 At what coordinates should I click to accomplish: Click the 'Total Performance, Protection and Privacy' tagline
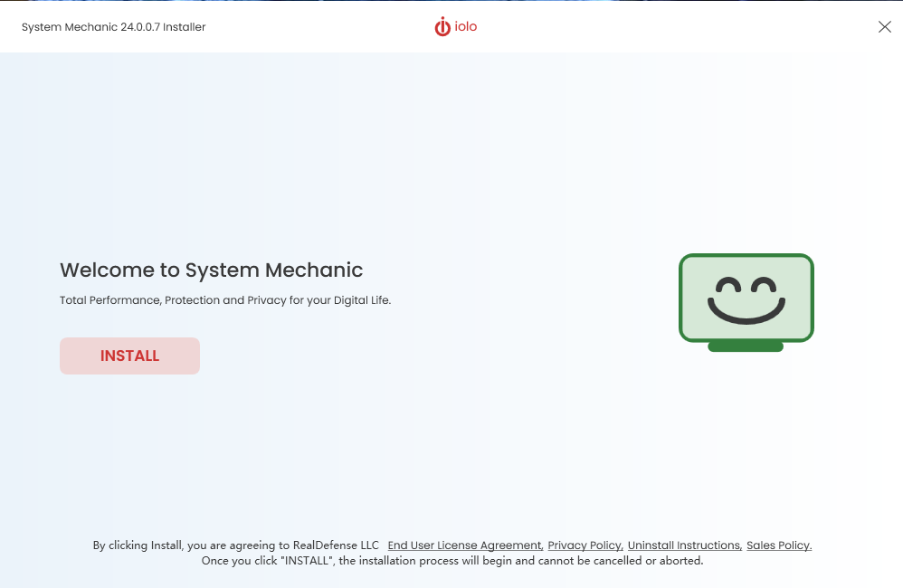(x=224, y=299)
